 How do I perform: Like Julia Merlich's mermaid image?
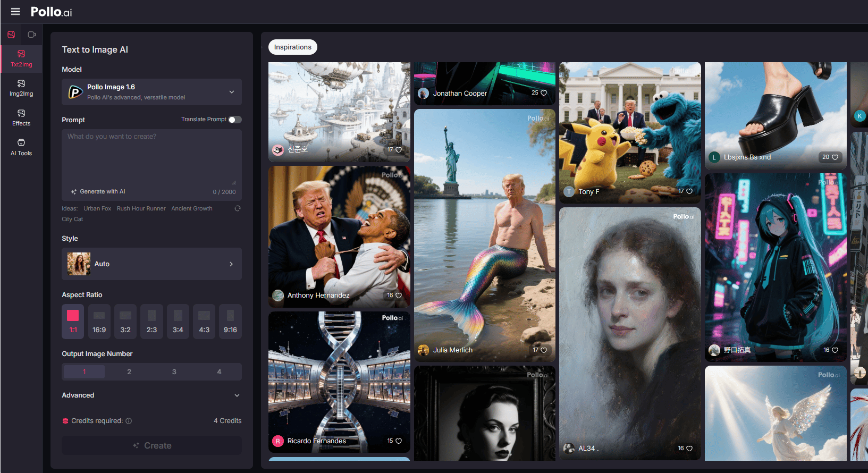coord(544,350)
